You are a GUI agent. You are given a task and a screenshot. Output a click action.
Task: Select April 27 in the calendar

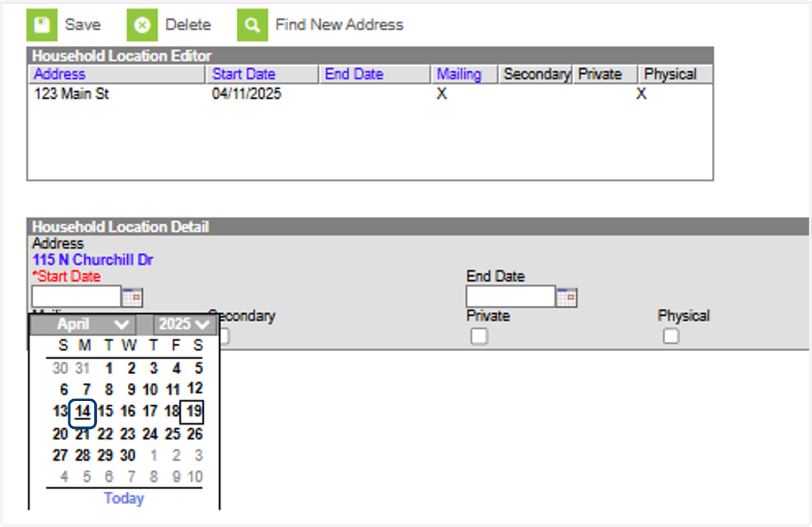(x=60, y=455)
